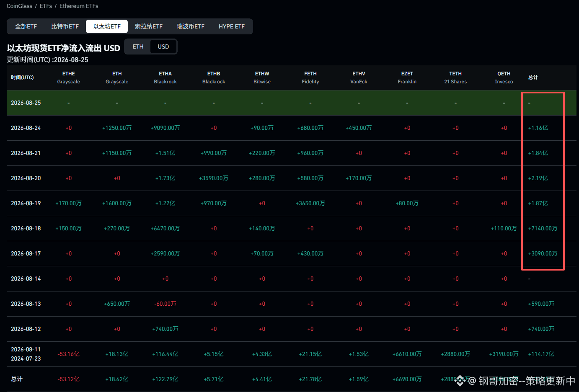The width and height of the screenshot is (579, 392).
Task: Select the 2026-08-20 date cell
Action: point(26,178)
